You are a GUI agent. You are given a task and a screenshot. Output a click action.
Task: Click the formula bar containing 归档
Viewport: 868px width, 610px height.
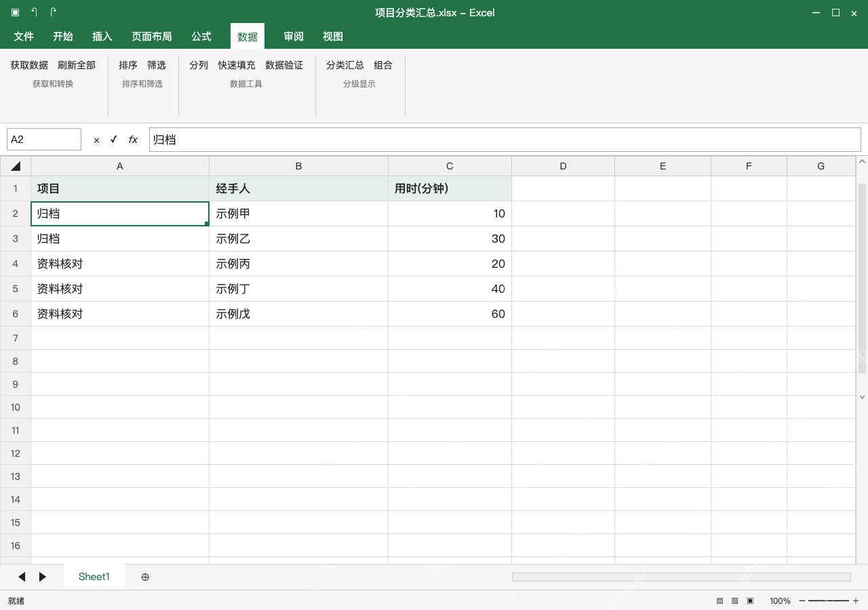tap(505, 140)
